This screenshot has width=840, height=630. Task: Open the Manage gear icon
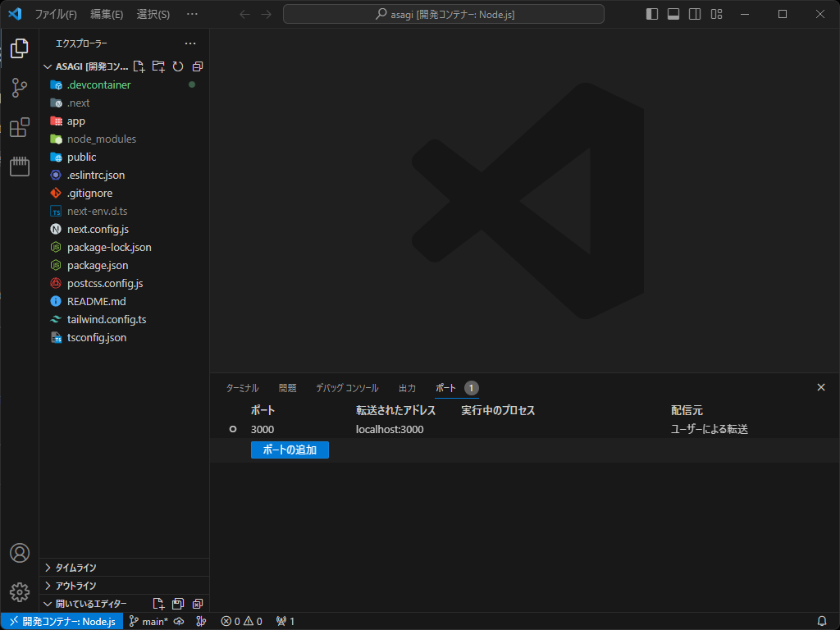(20, 592)
